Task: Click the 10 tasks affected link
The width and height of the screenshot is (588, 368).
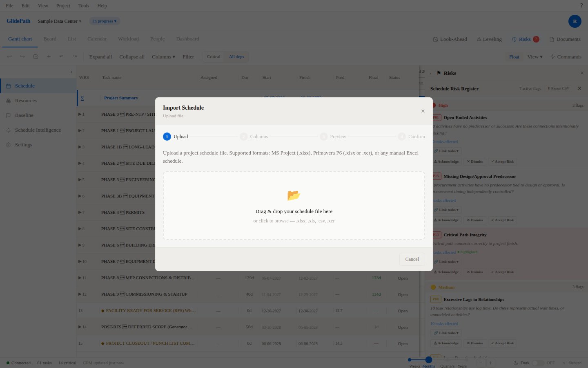Action: click(x=444, y=323)
